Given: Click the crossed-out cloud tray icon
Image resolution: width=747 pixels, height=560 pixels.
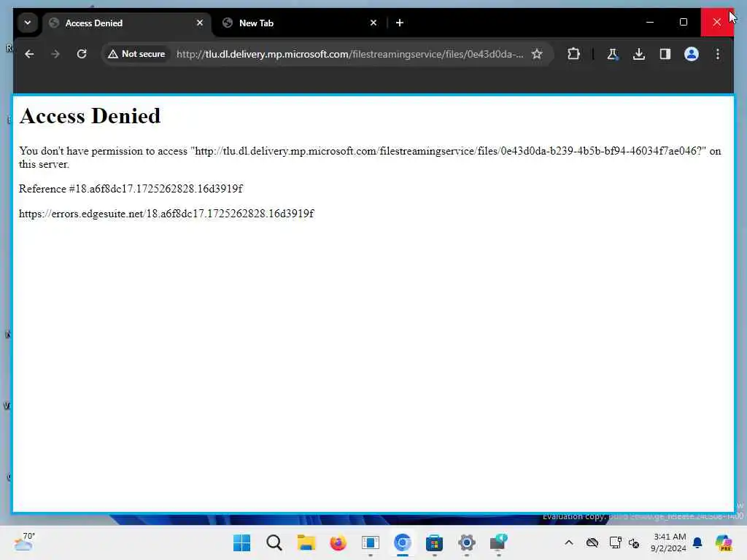Looking at the screenshot, I should pyautogui.click(x=592, y=542).
